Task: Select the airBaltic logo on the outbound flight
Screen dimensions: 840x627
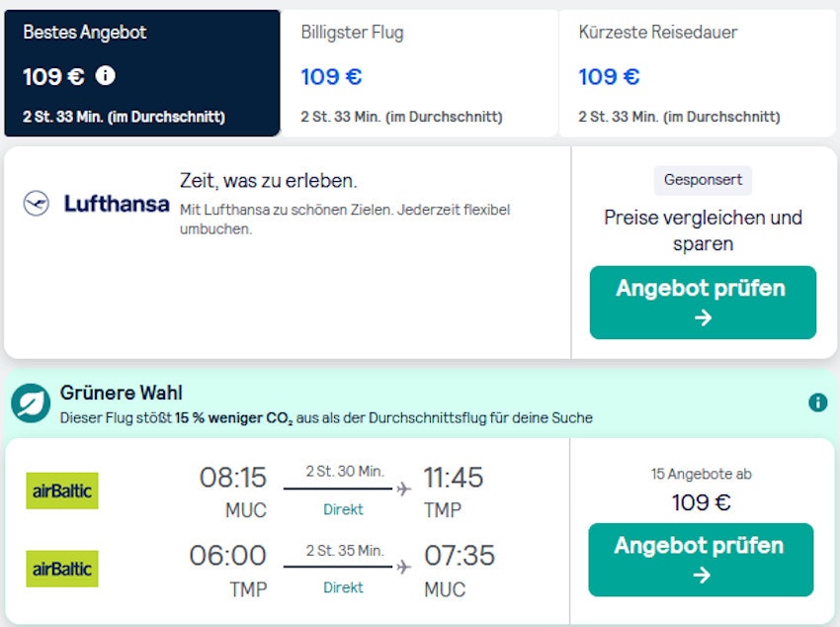Action: click(x=61, y=491)
